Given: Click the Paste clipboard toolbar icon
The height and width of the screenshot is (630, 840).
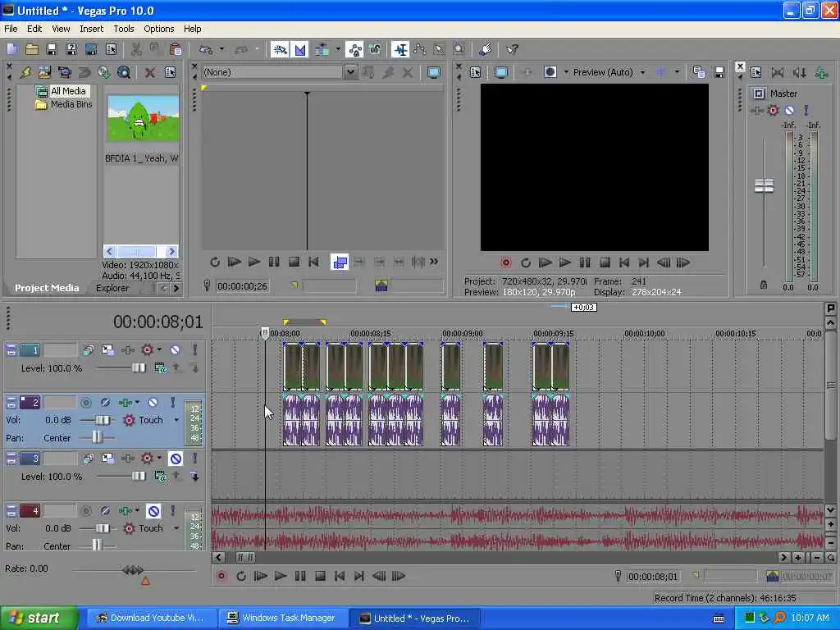Looking at the screenshot, I should click(176, 50).
